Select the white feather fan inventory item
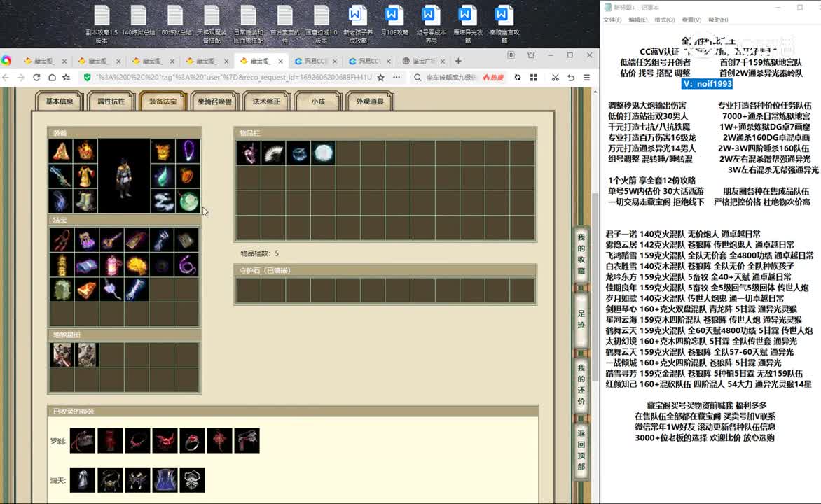This screenshot has height=504, width=821. [273, 153]
